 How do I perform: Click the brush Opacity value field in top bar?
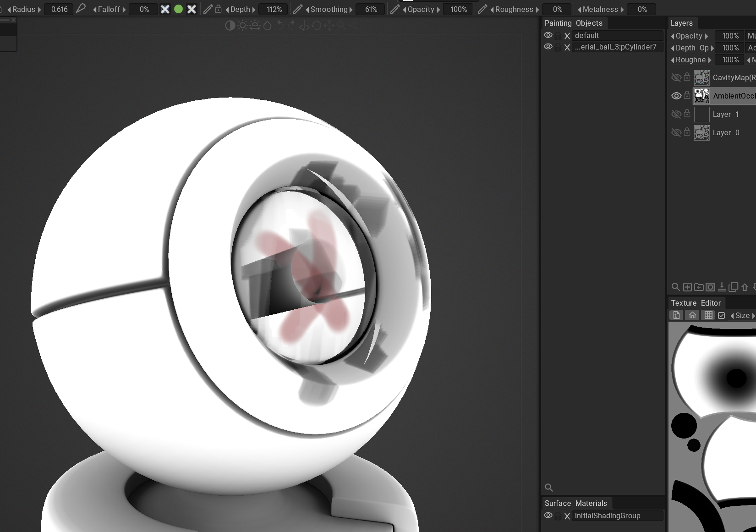(x=459, y=9)
